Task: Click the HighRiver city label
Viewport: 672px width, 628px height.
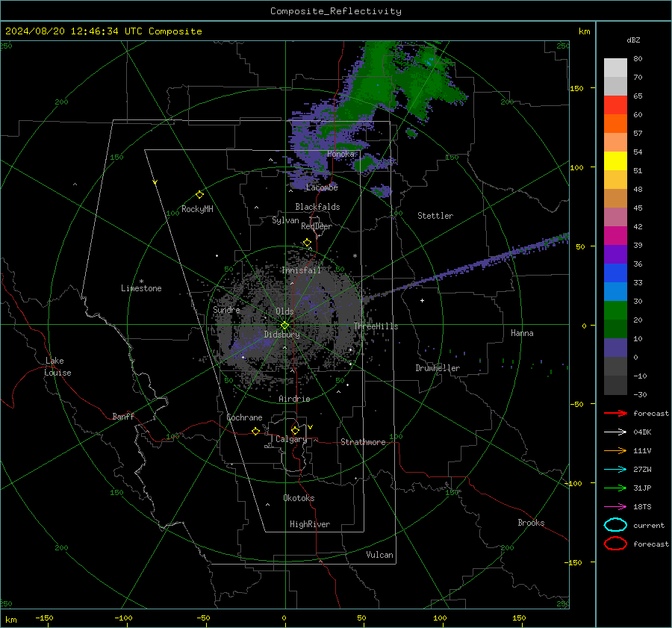Action: [309, 524]
